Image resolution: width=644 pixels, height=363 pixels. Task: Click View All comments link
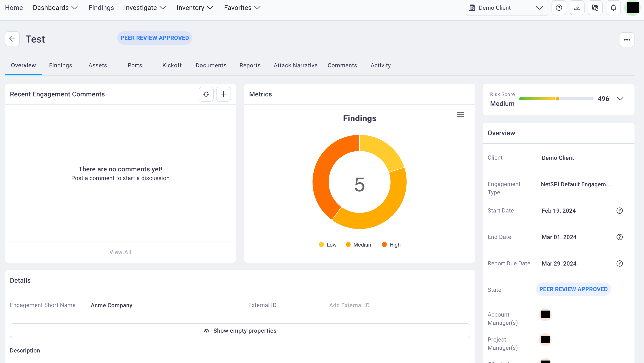point(120,252)
